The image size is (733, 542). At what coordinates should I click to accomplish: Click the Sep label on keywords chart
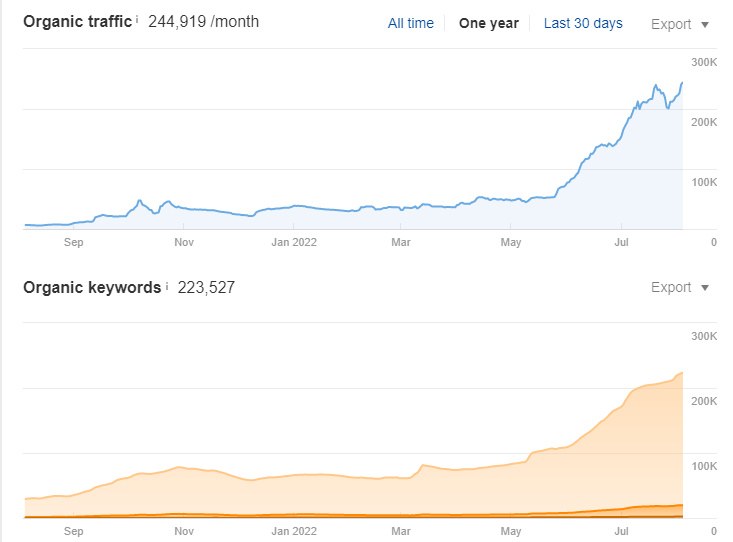point(74,531)
